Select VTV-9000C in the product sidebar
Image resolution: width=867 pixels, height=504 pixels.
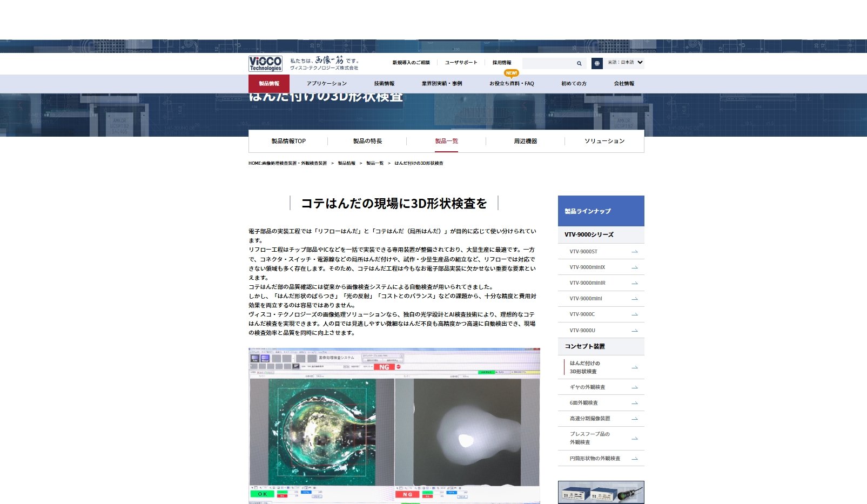tap(581, 314)
